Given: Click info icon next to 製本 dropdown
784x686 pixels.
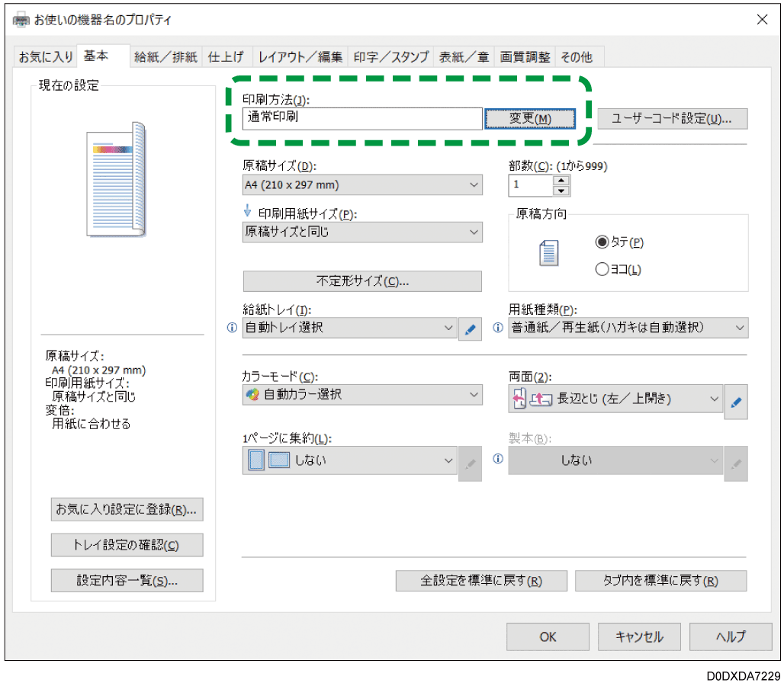Looking at the screenshot, I should (x=498, y=460).
